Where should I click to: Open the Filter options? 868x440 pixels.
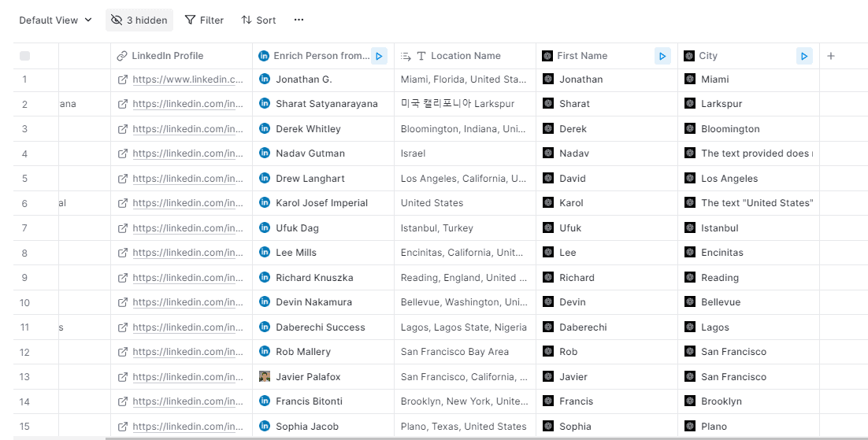[x=204, y=20]
